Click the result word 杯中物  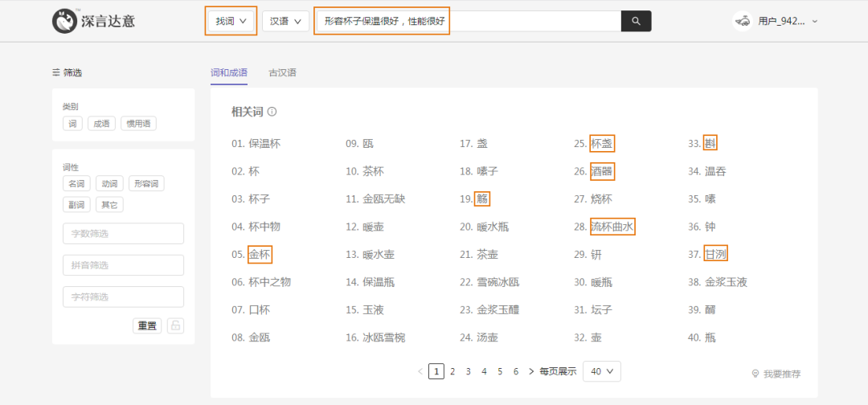click(264, 227)
